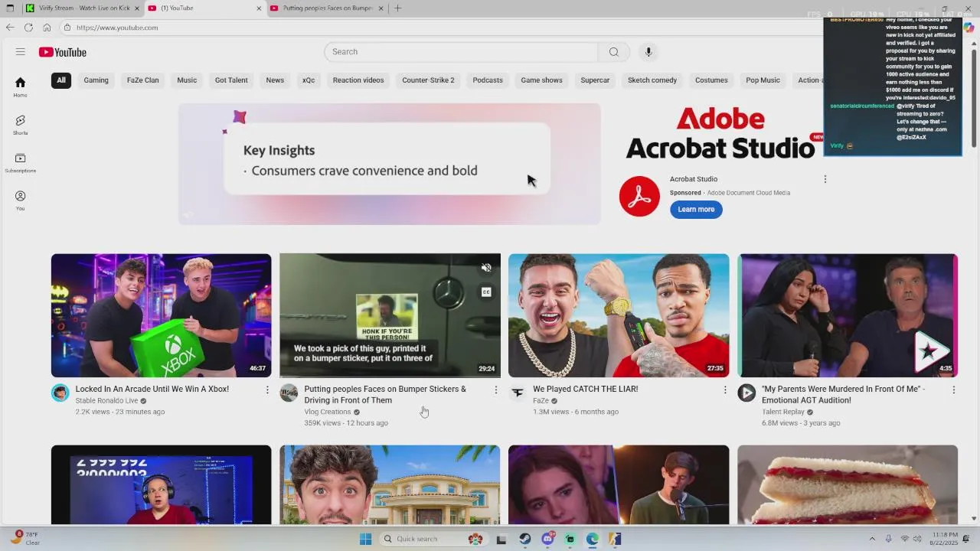Select the All filter chip
The height and width of the screenshot is (551, 980).
pos(61,80)
